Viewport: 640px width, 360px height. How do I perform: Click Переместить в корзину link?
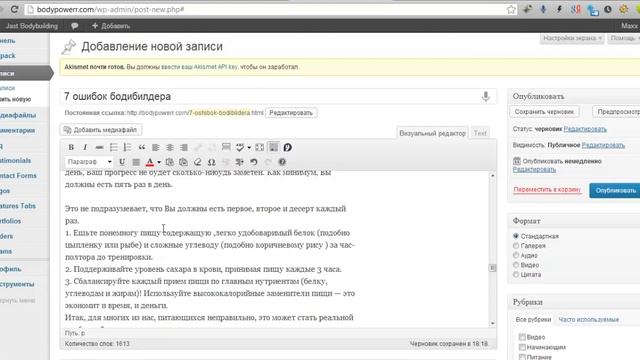547,190
